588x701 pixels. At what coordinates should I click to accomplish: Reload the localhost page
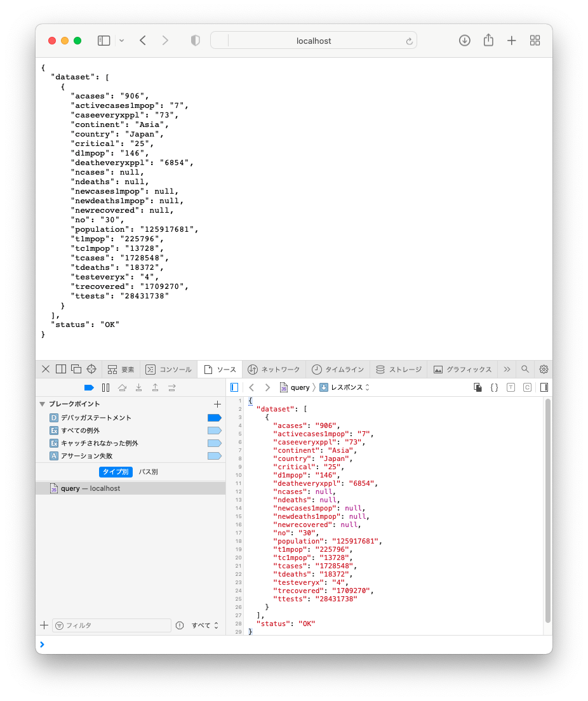[409, 41]
